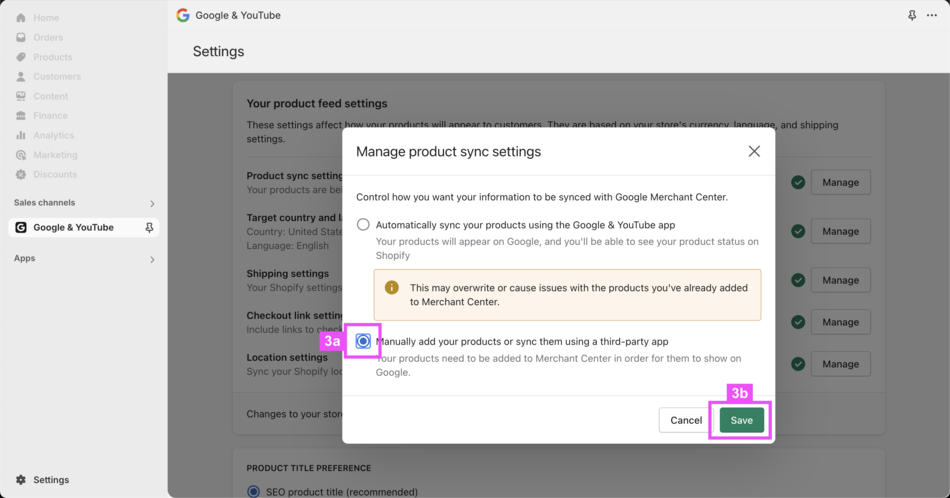Viewport: 950px width, 498px height.
Task: Click Cancel in the dialog
Action: pyautogui.click(x=686, y=420)
